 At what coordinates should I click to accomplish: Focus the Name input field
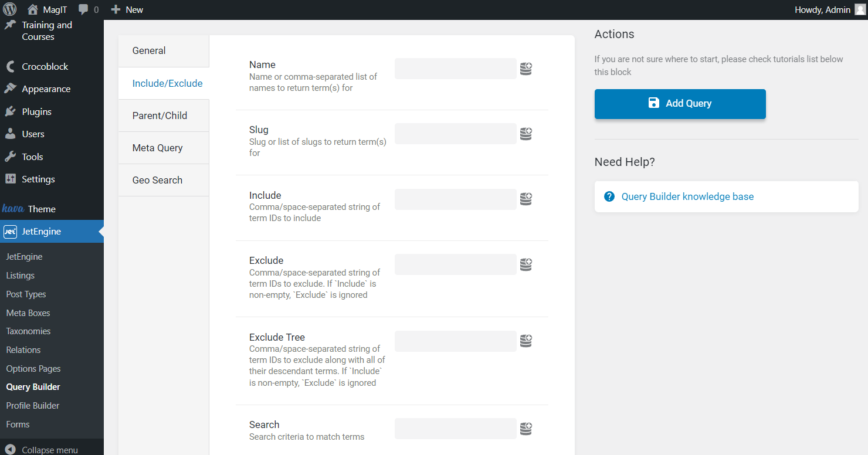(456, 69)
